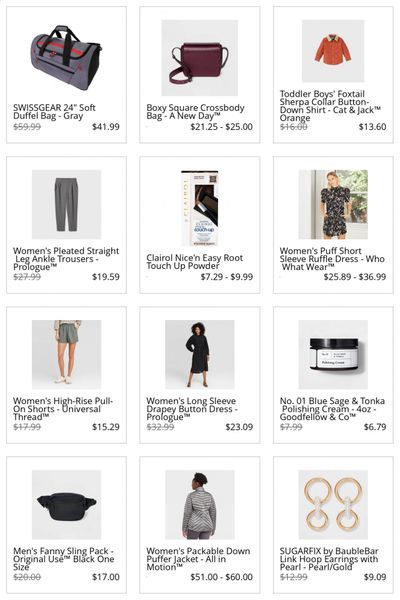View the polishing cream jar image

click(333, 354)
